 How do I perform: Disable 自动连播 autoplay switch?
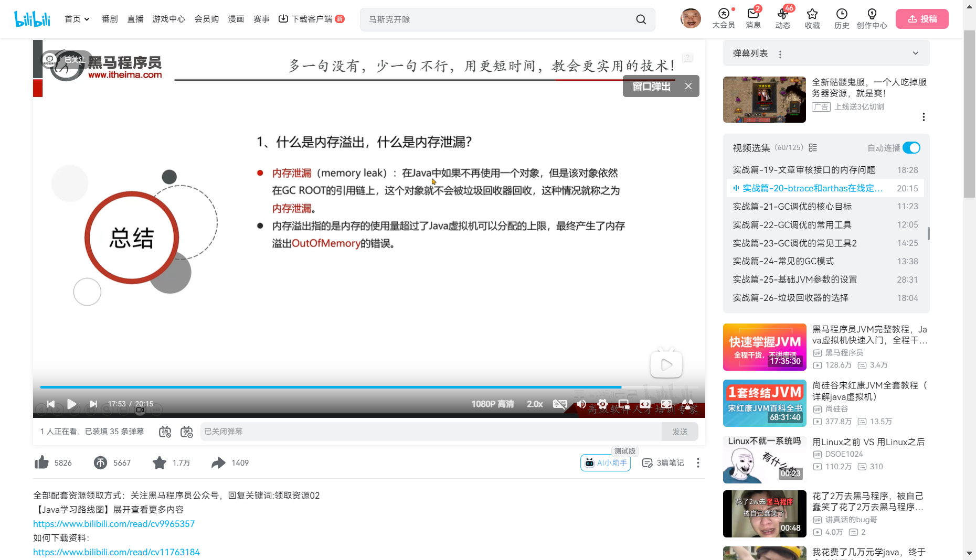tap(911, 148)
